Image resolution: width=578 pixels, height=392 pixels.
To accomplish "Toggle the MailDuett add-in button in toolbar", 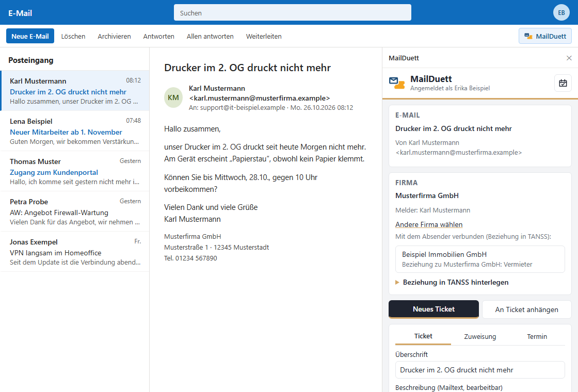I will tap(545, 36).
